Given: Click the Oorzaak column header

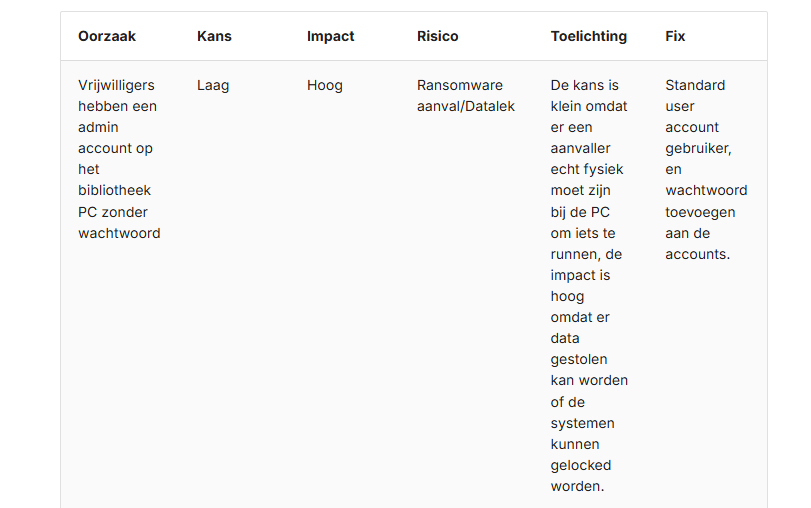Looking at the screenshot, I should click(x=107, y=36).
